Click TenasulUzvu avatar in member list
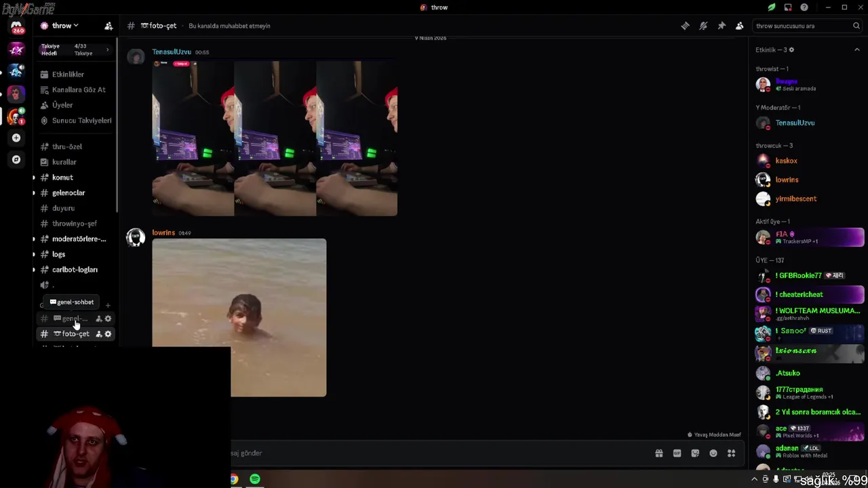 coord(763,123)
